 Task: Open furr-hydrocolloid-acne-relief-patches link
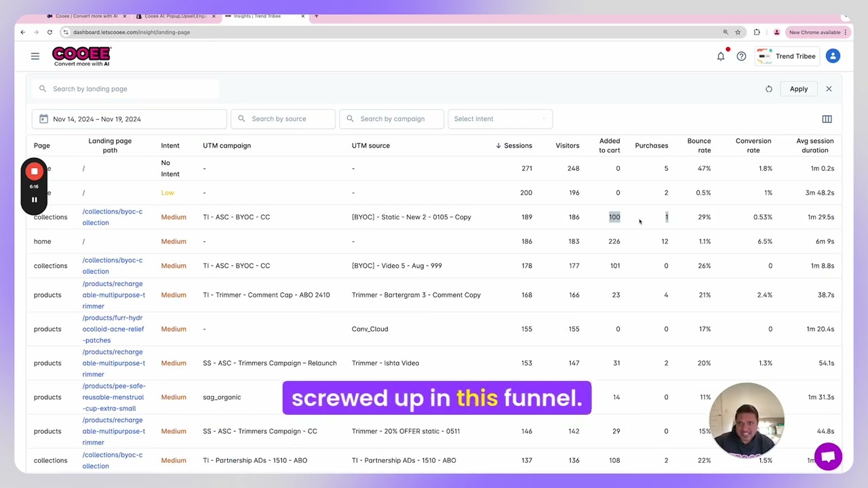click(x=113, y=329)
